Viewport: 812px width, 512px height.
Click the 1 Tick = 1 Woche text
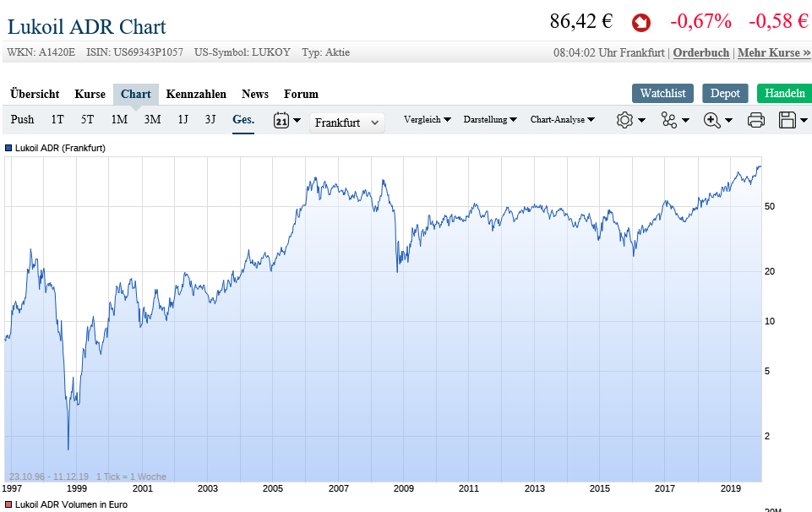[x=131, y=477]
